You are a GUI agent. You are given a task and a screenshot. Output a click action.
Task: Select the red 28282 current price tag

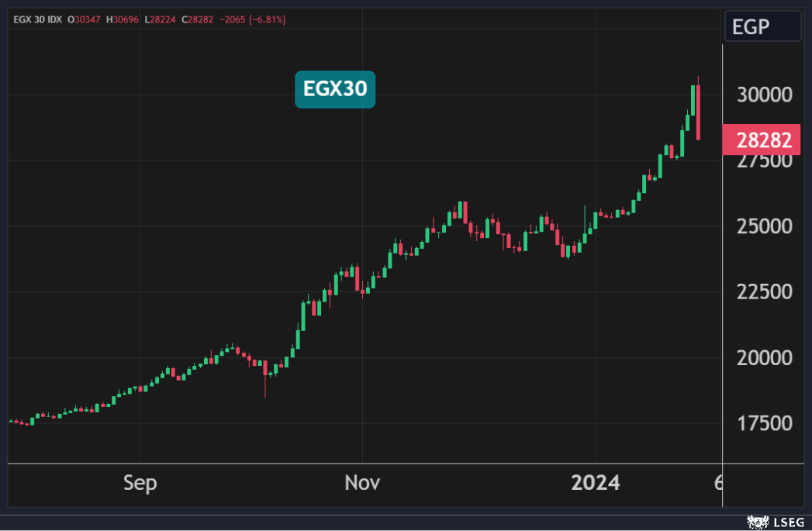[761, 140]
